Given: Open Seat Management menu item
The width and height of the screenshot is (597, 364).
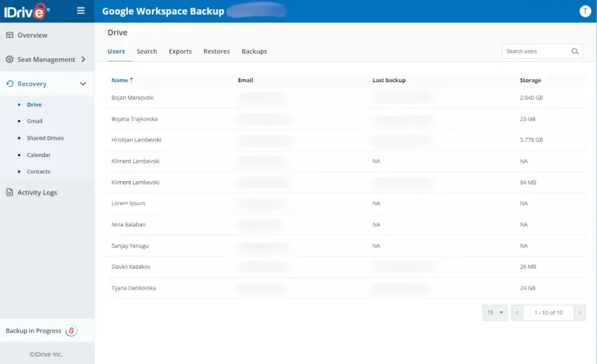Looking at the screenshot, I should pyautogui.click(x=46, y=59).
